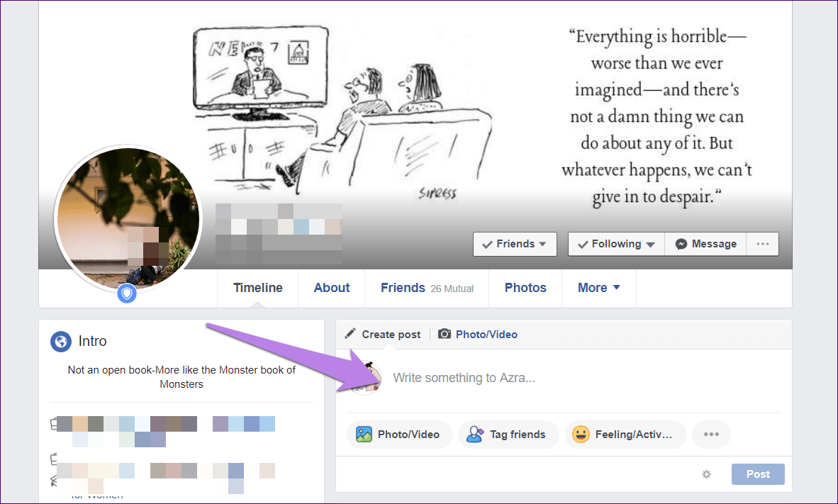Viewport: 838px width, 504px height.
Task: Open the Friends dropdown button
Action: [x=515, y=244]
